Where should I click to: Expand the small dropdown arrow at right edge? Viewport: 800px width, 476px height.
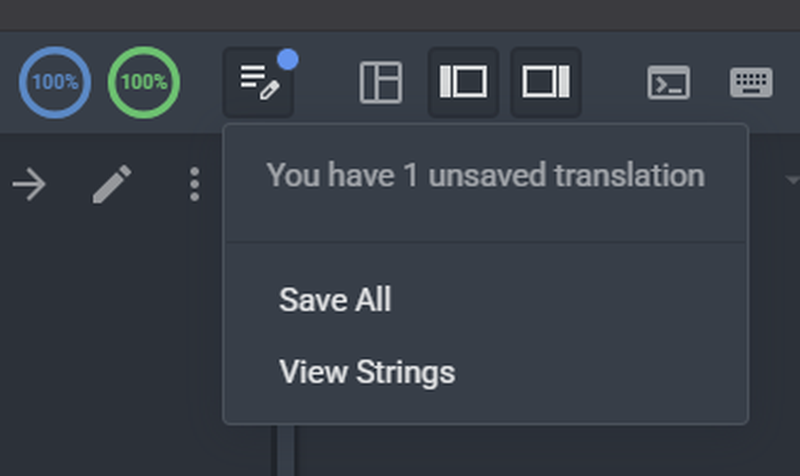coord(792,180)
